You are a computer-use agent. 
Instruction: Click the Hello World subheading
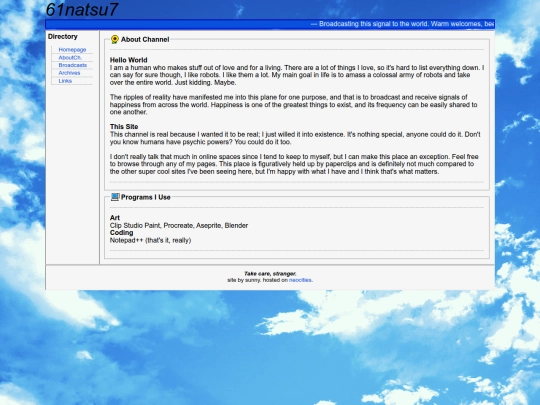(x=128, y=60)
